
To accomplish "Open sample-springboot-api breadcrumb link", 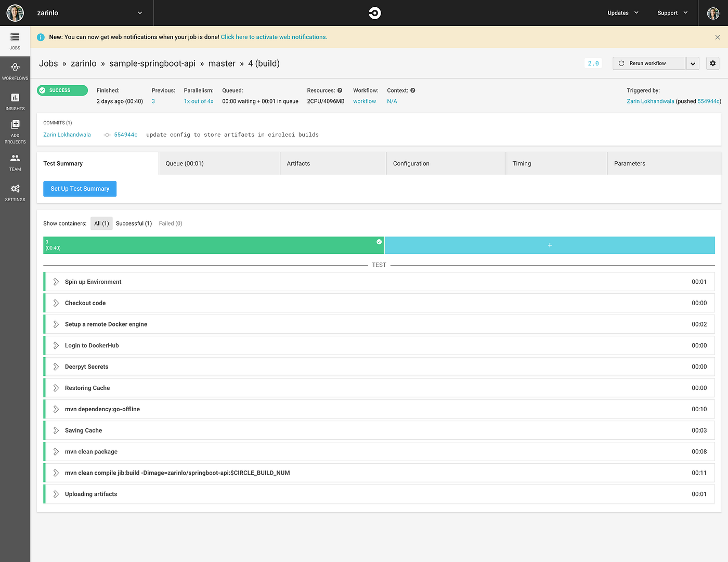I will 152,63.
